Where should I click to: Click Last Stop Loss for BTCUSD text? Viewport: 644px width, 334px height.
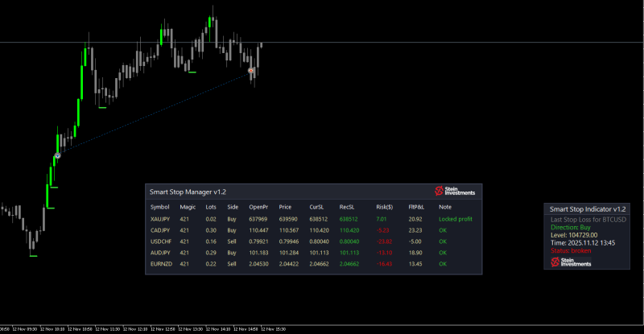(588, 220)
